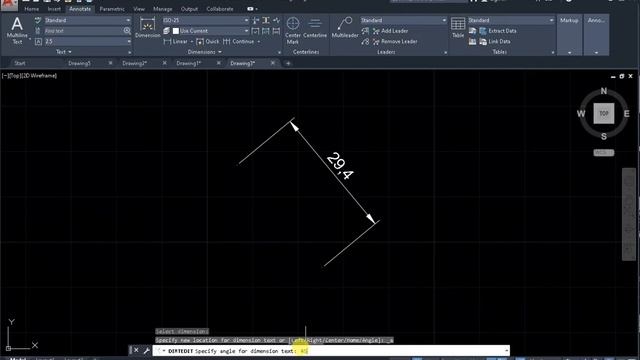Viewport: 640px width, 360px height.
Task: Expand the Dimensions panel
Action: 204,52
